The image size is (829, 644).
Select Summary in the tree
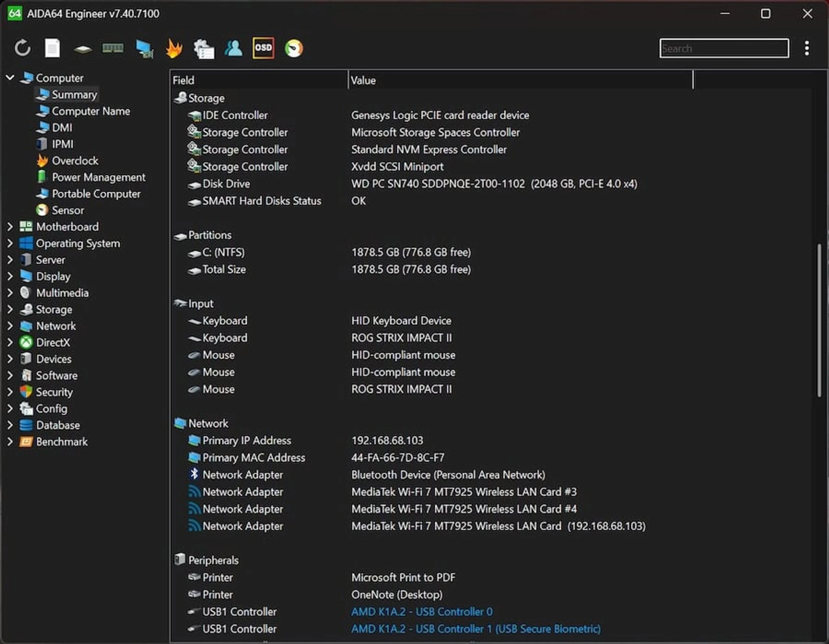point(74,94)
